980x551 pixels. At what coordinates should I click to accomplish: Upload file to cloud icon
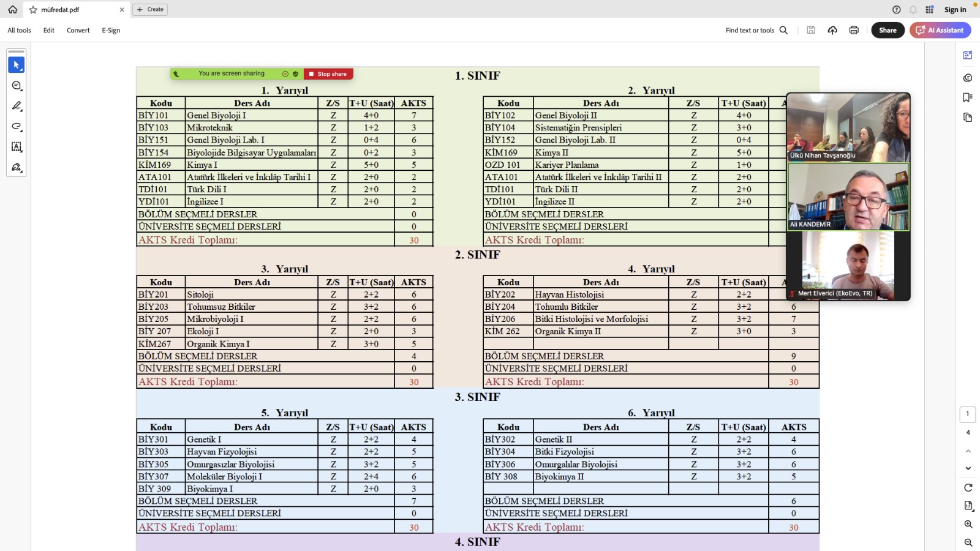[x=832, y=30]
